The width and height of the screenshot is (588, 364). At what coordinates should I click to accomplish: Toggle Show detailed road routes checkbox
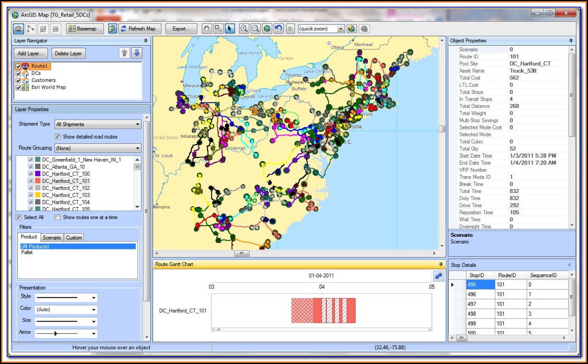click(58, 137)
